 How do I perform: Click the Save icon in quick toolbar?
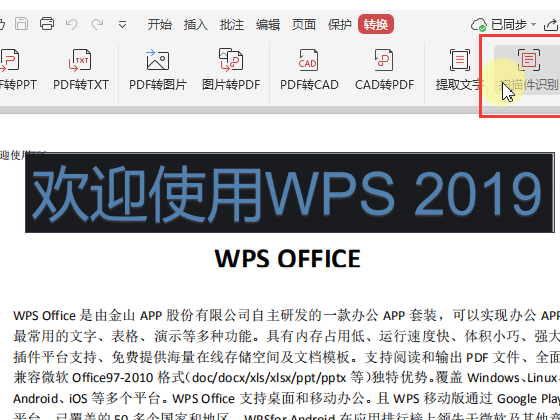click(21, 24)
